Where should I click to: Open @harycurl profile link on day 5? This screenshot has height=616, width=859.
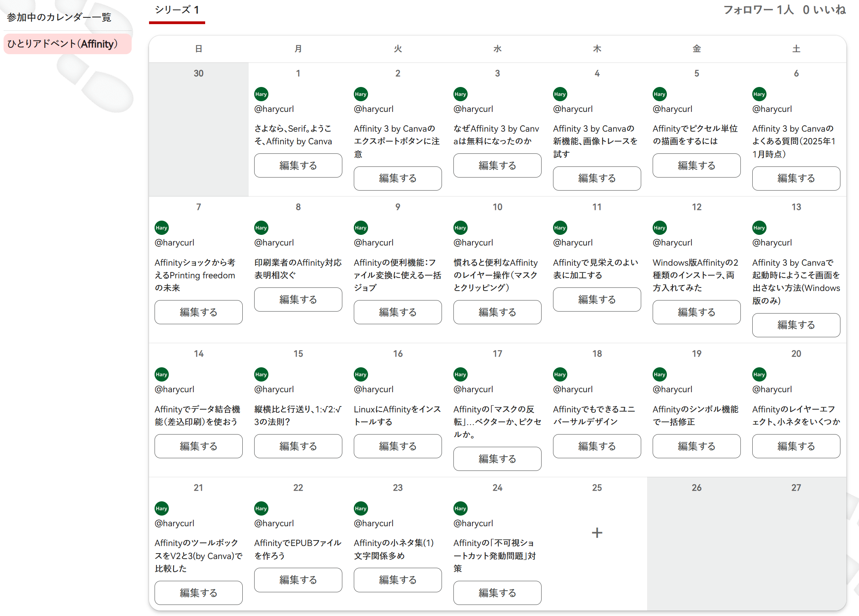click(672, 109)
